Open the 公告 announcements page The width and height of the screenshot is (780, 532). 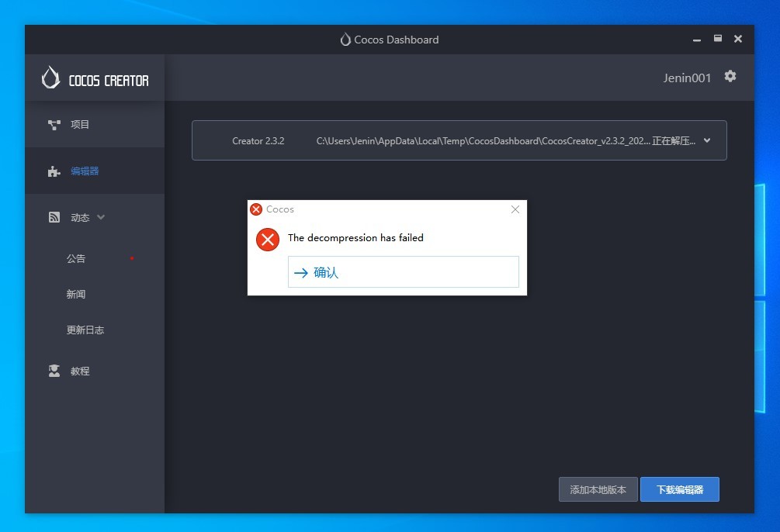coord(75,258)
